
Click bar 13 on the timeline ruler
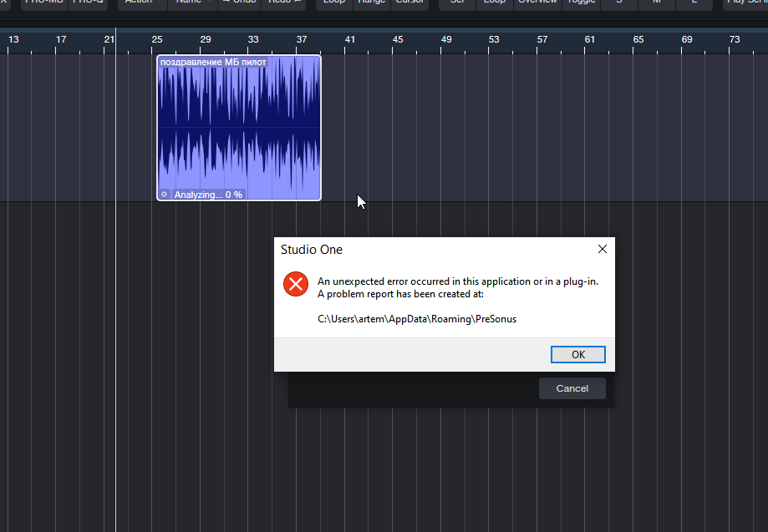pos(13,39)
